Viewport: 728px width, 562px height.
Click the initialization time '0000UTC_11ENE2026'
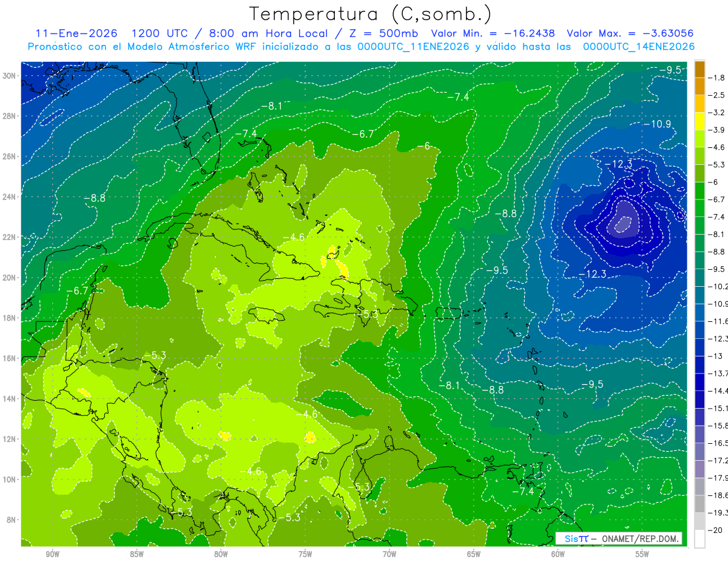(414, 47)
